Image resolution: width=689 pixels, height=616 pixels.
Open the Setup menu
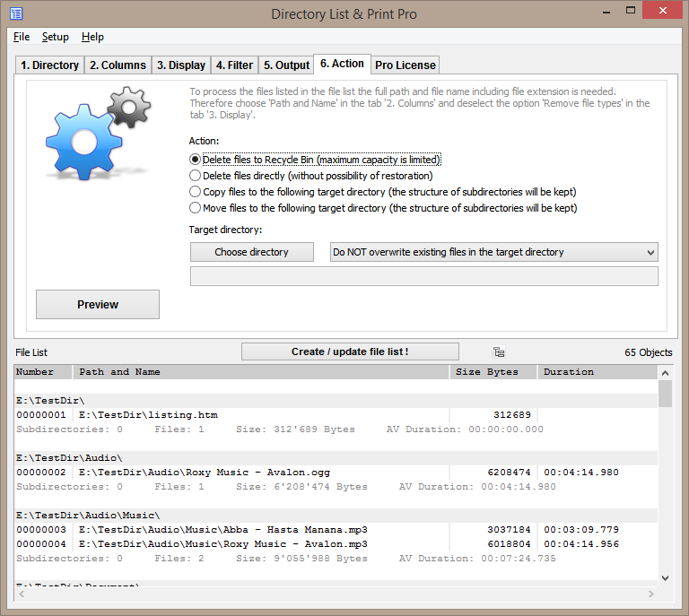point(56,37)
